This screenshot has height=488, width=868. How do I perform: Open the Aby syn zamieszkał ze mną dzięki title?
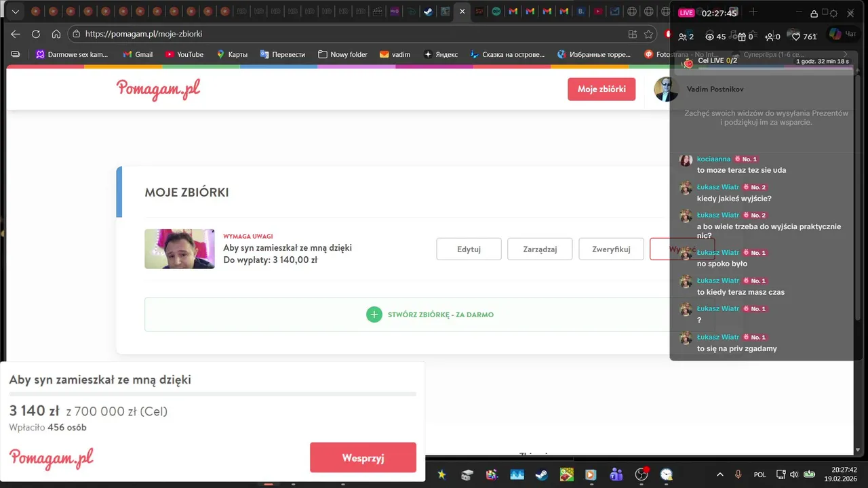[288, 248]
